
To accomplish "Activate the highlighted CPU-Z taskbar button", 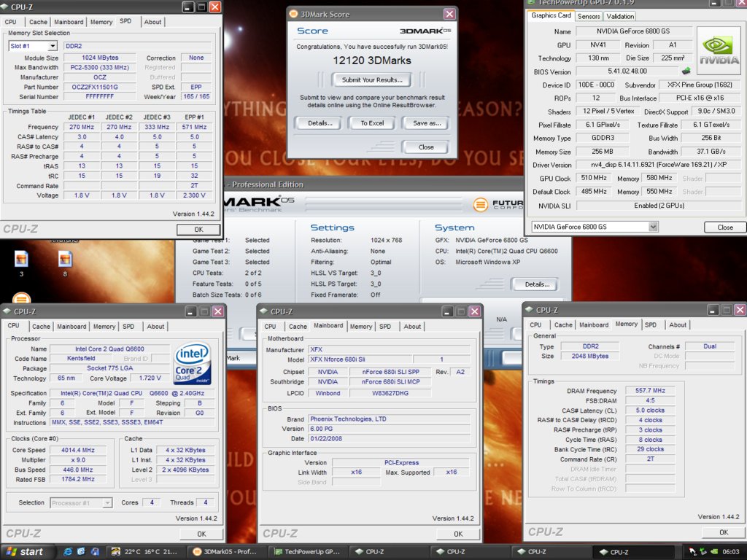I will (x=634, y=552).
